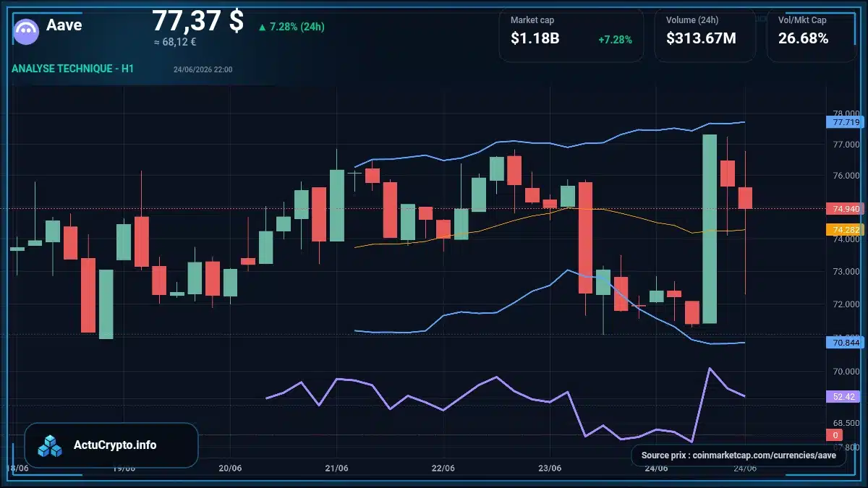868x488 pixels.
Task: Click the ≈ 68,12 € euro price
Action: [x=175, y=42]
